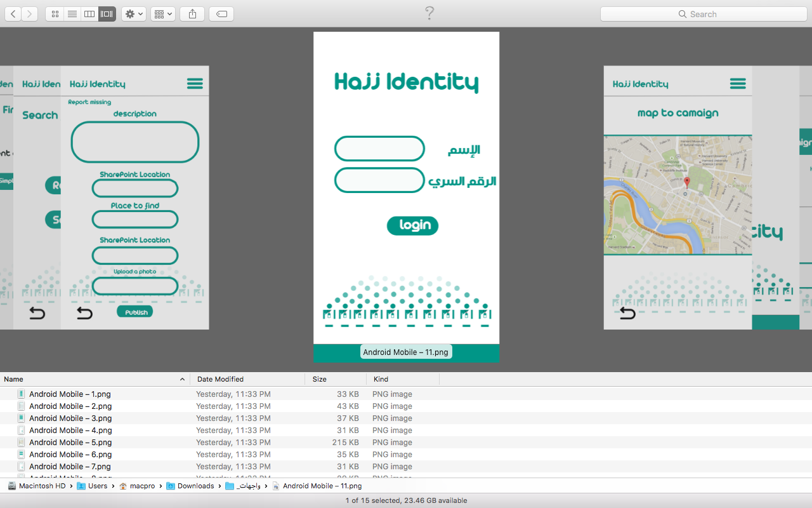Click Android Mobile – 11.png in the path bar
This screenshot has width=812, height=508.
[317, 486]
